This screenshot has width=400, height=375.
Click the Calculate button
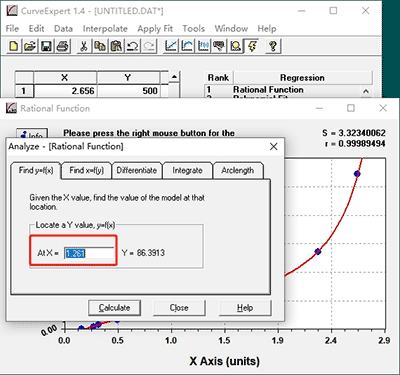click(x=114, y=307)
